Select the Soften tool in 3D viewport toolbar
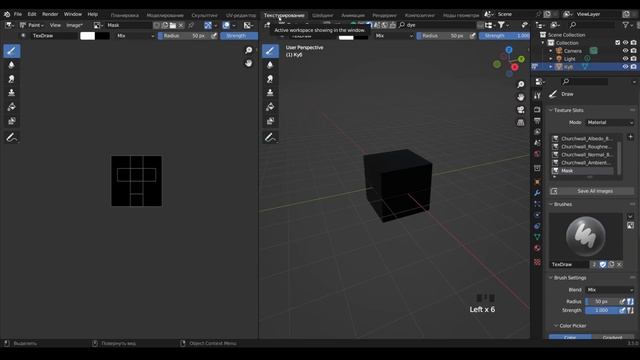This screenshot has width=640, height=360. coord(270,65)
